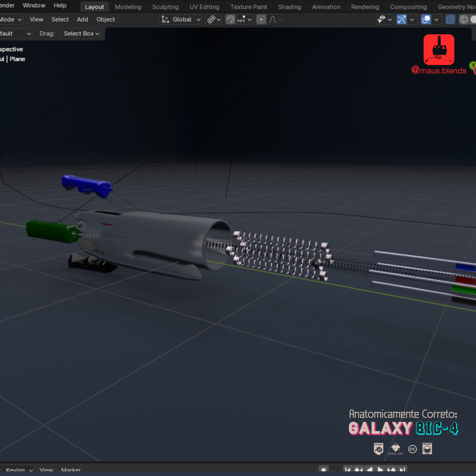Open the orientation Default dropdown
476x476 pixels.
pos(16,33)
